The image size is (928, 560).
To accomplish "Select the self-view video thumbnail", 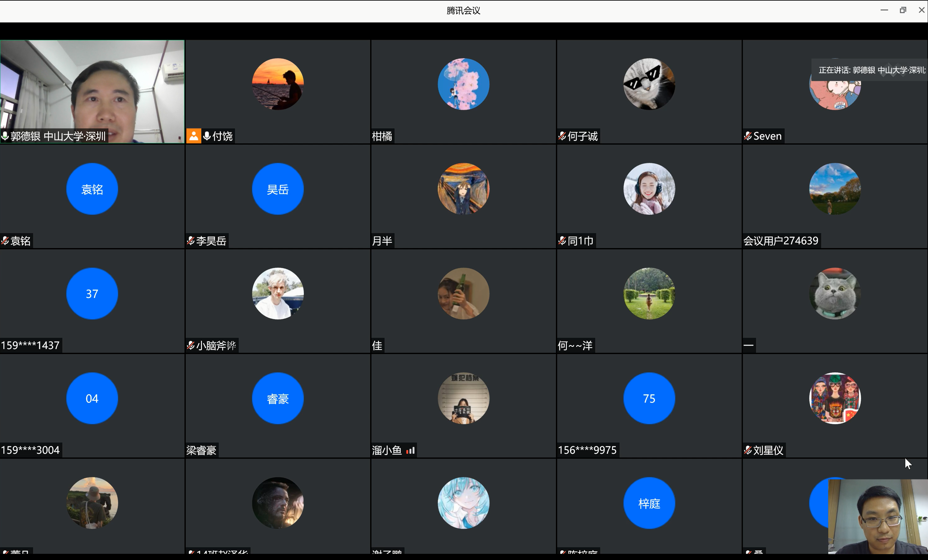I will pyautogui.click(x=878, y=516).
